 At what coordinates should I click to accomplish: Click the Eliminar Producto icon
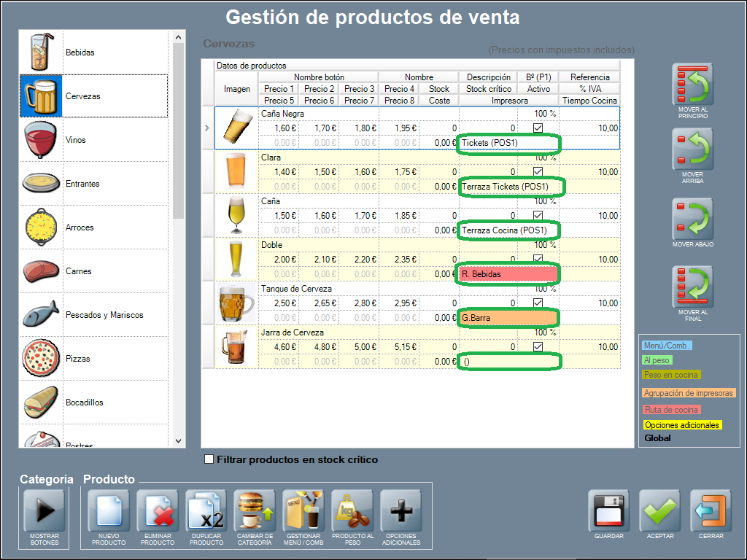point(158,510)
